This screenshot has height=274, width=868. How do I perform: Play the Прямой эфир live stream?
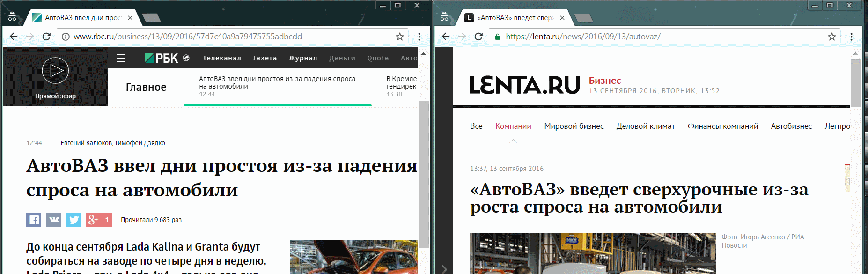[55, 71]
